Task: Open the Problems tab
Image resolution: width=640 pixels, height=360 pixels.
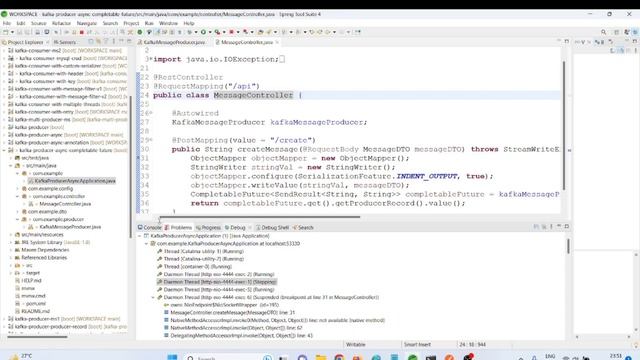Action: 178,227
